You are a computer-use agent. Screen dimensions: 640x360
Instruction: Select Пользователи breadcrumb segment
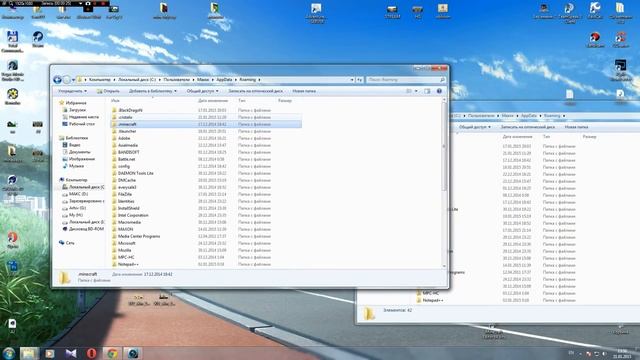click(x=176, y=80)
